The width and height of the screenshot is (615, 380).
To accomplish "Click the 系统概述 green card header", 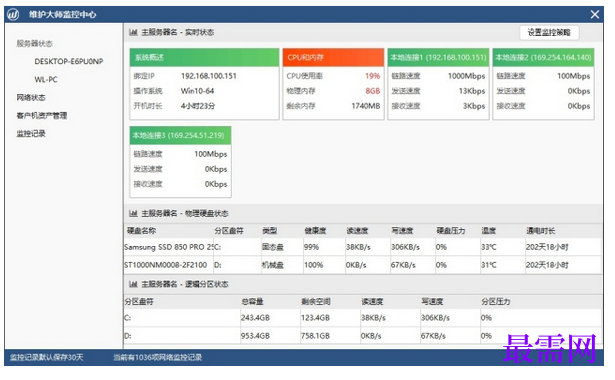I will pos(204,57).
